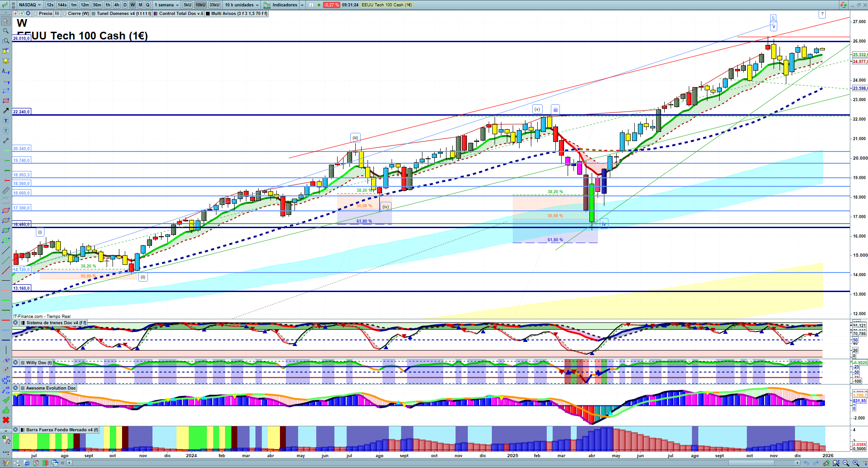The image size is (868, 468).
Task: Switch chart to 4h timeframe
Action: coord(117,5)
